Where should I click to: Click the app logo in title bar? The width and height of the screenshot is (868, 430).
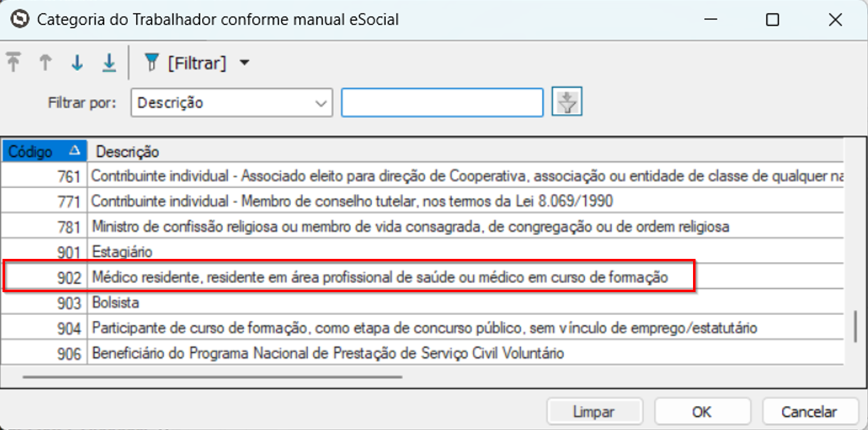tap(21, 19)
